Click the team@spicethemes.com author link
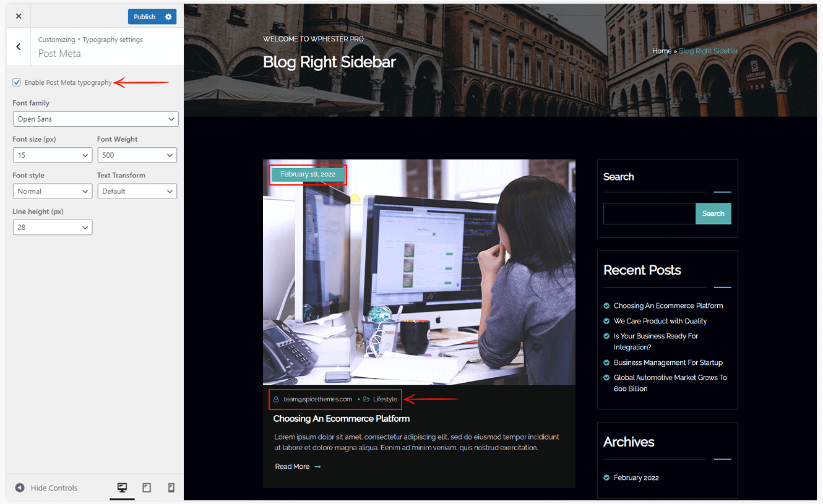The width and height of the screenshot is (823, 504). tap(318, 399)
